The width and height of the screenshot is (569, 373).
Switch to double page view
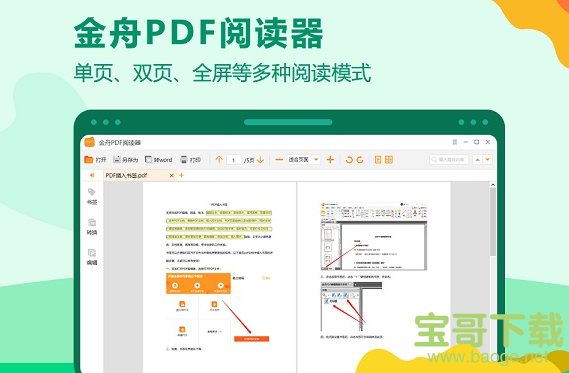coord(389,160)
